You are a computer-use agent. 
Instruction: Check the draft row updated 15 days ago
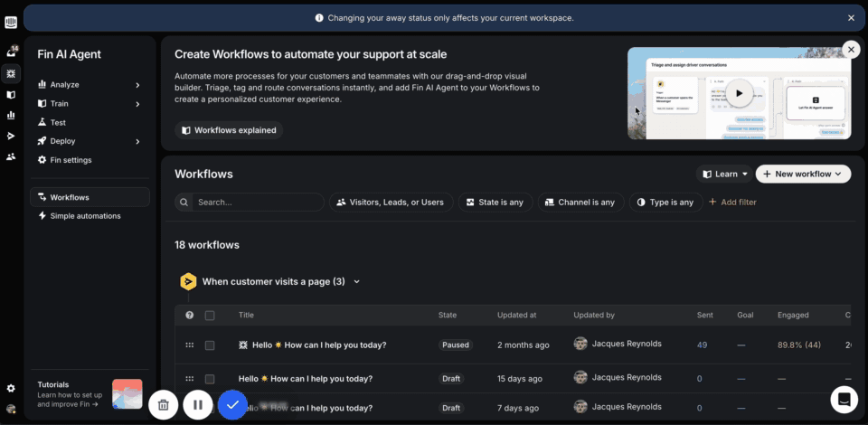210,379
